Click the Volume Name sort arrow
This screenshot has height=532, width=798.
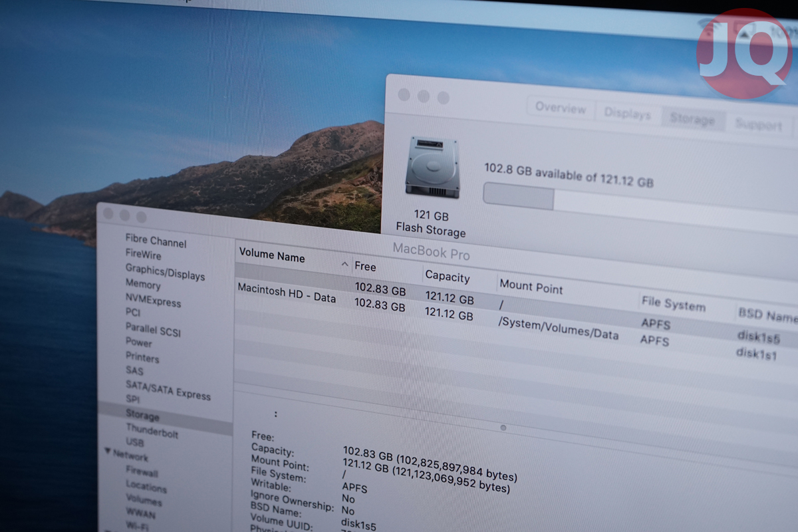tap(344, 265)
